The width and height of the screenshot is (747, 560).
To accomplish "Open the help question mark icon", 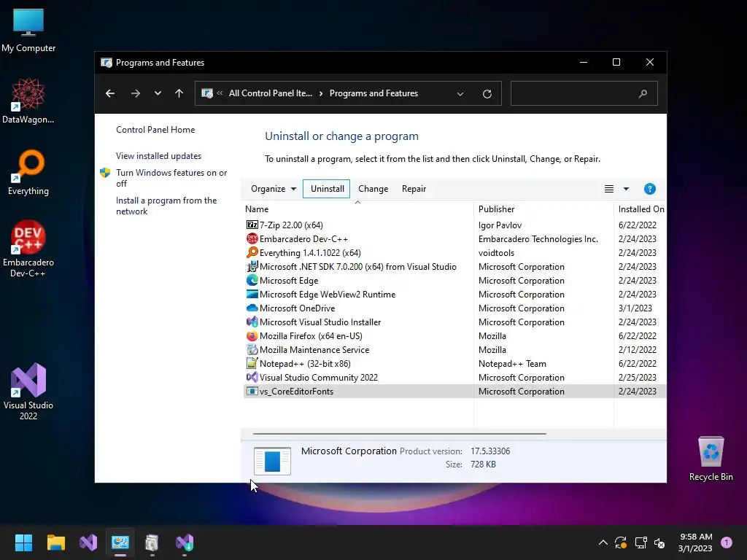I will point(649,189).
